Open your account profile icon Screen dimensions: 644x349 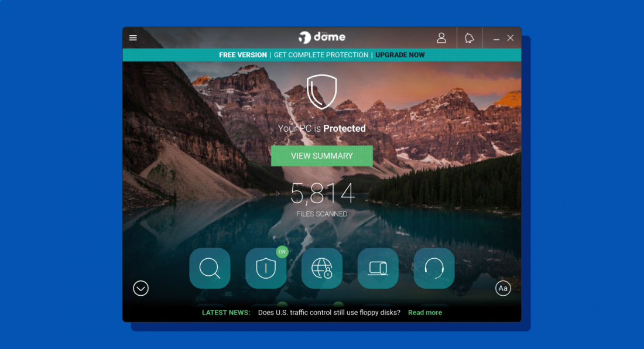coord(442,37)
